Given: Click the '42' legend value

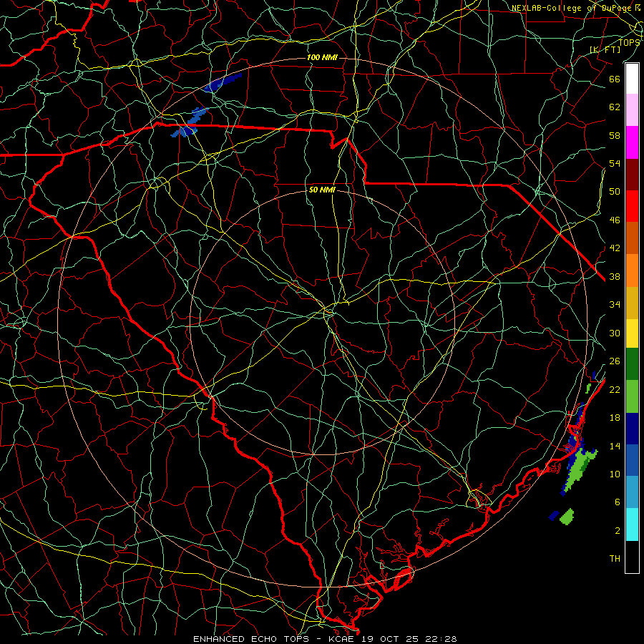Looking at the screenshot, I should tap(615, 248).
